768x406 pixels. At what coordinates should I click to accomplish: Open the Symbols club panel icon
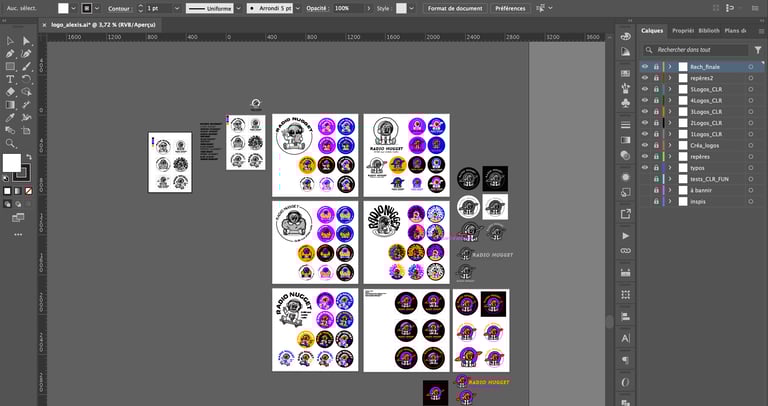(625, 103)
